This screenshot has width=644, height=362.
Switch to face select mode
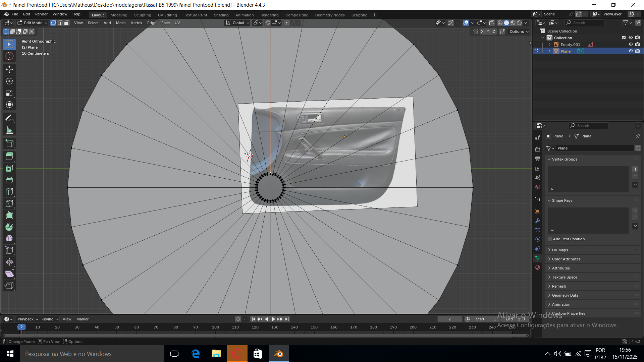66,23
